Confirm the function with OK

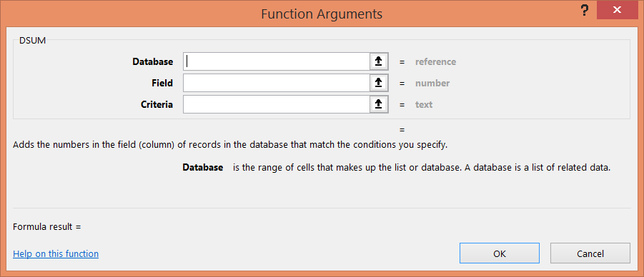500,253
